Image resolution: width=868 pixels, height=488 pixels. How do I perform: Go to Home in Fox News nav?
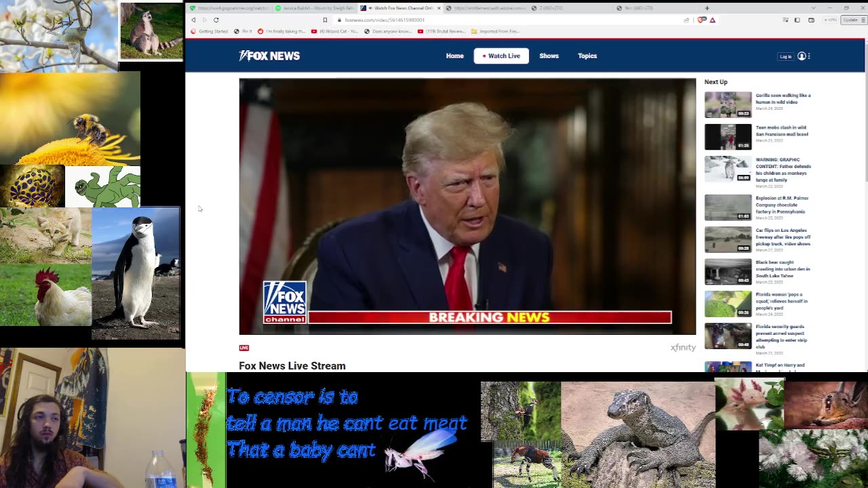[454, 56]
